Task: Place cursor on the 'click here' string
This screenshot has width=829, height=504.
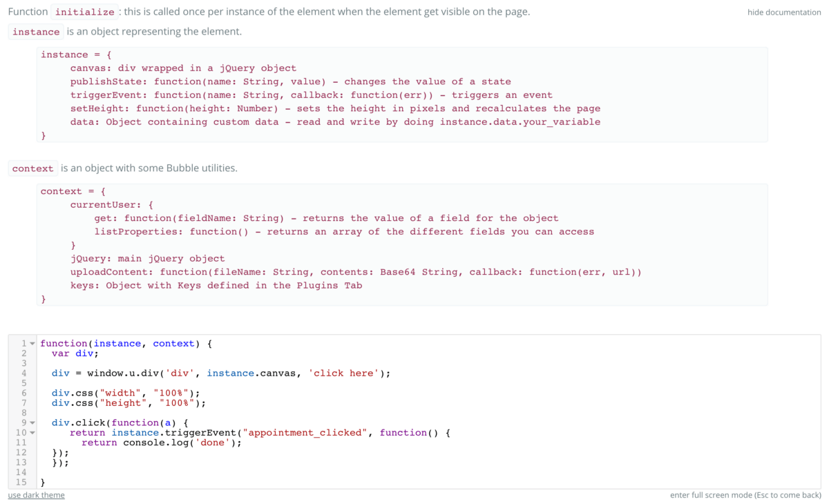Action: [x=343, y=374]
